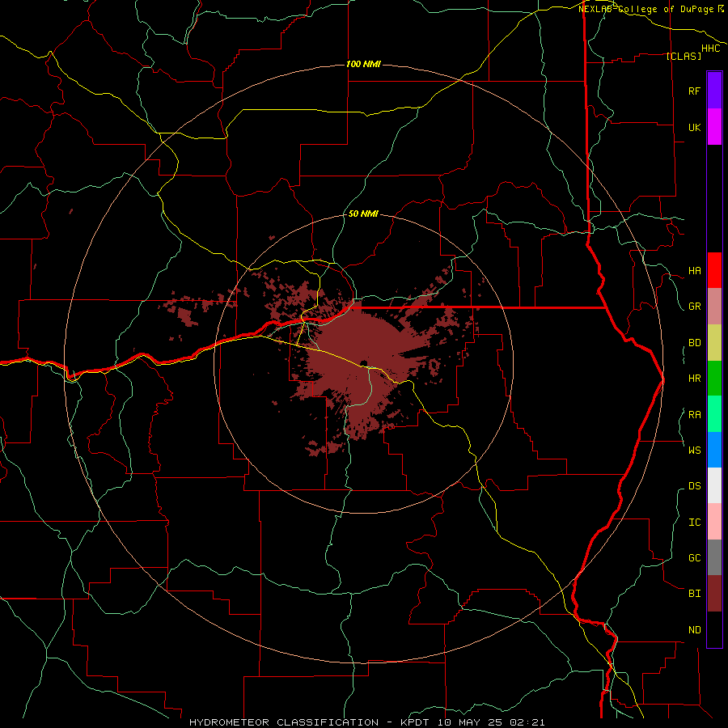Click the "100 NMI" range ring label
This screenshot has height=728, width=728.
tap(363, 64)
